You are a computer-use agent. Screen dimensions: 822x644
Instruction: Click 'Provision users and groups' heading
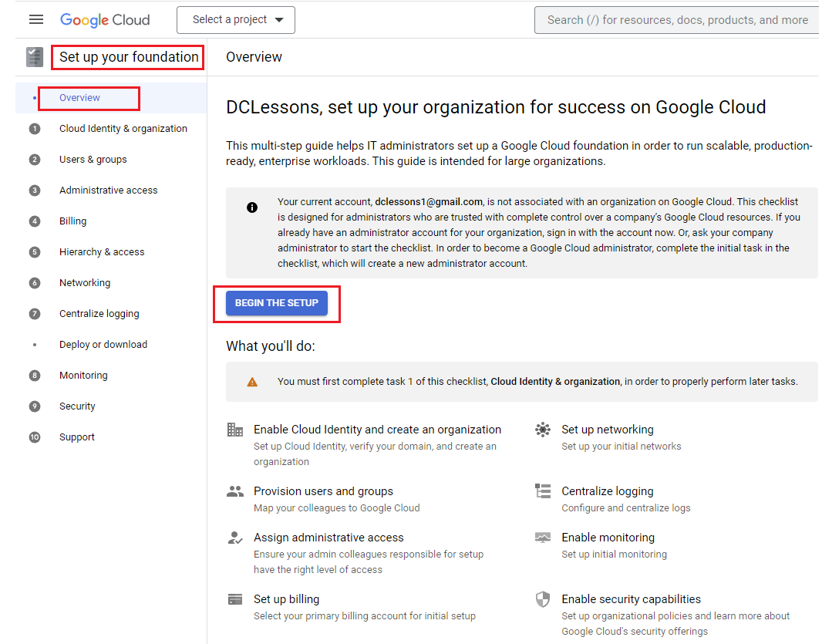pos(323,491)
